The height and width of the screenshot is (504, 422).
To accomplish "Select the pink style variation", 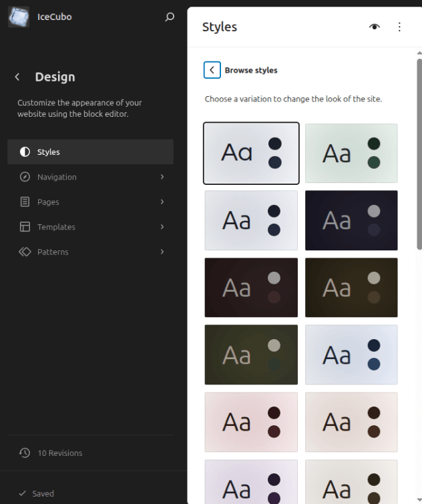I will [251, 422].
